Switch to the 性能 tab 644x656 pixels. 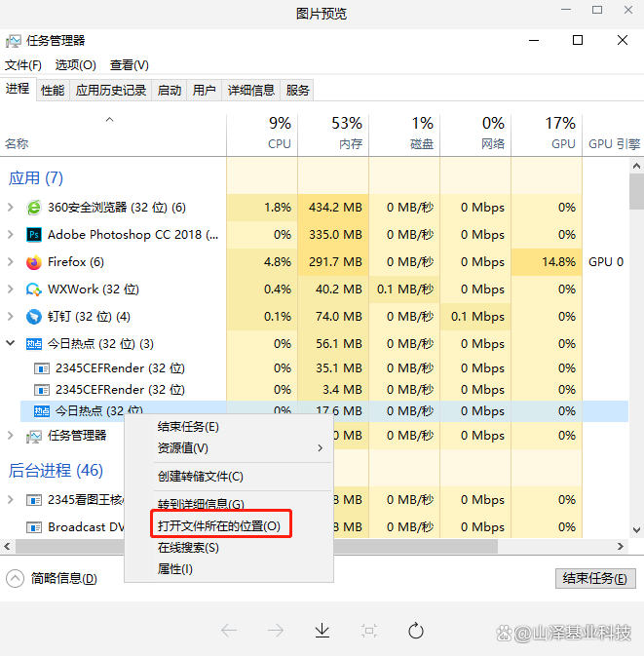point(53,91)
